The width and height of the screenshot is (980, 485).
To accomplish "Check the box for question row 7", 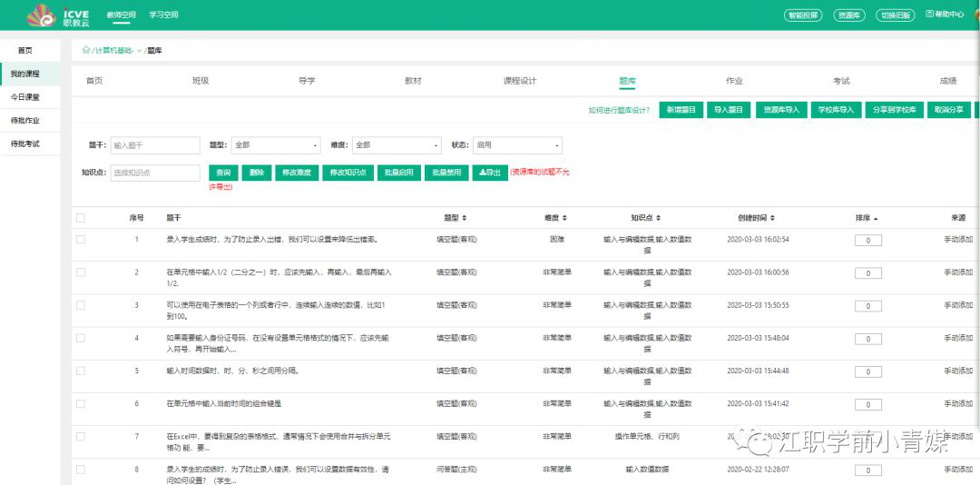I will tap(81, 436).
